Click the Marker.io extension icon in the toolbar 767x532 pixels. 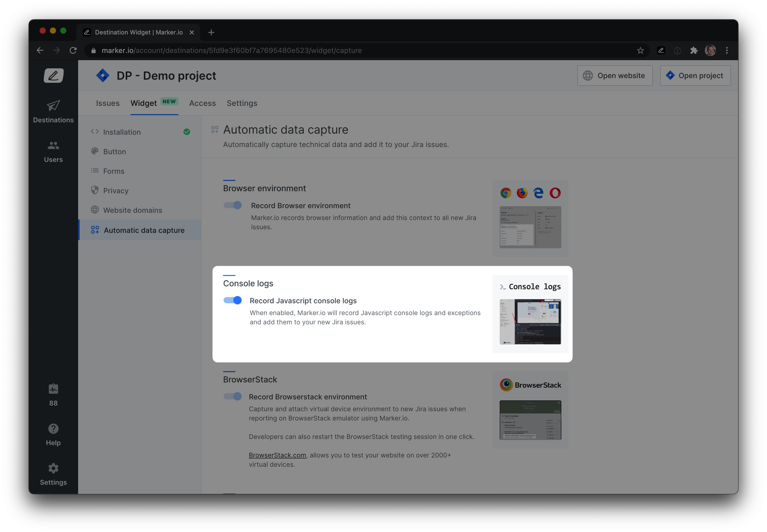[661, 50]
